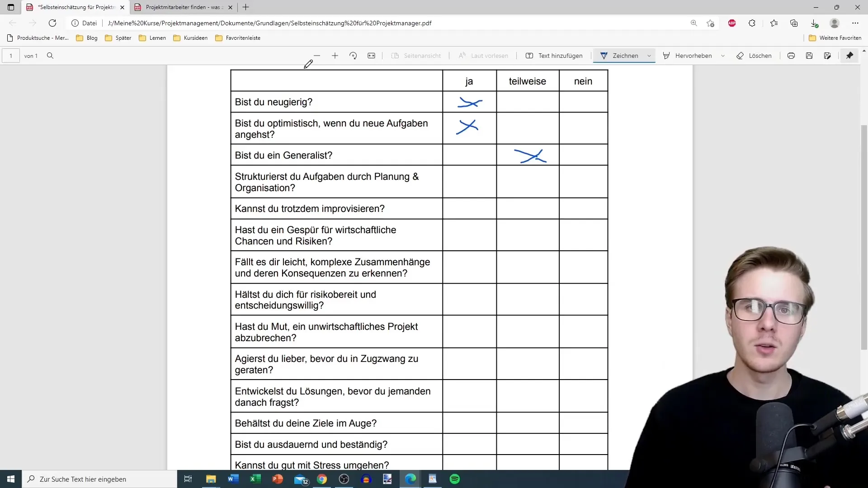Open Excel from the taskbar
Viewport: 868px width, 488px height.
point(255,479)
